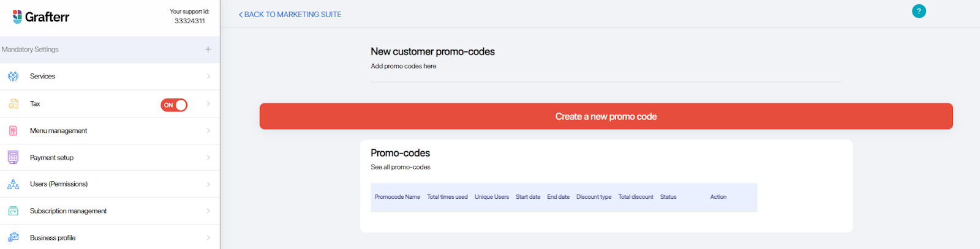Expand Mandatory Settings with the plus icon
The image size is (980, 249).
(208, 49)
